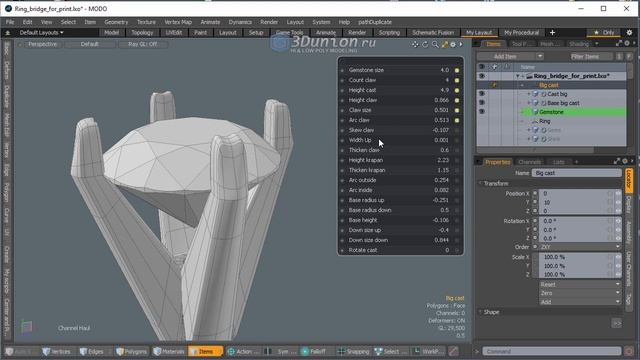640x360 pixels.
Task: Click the record button beside Command field
Action: coord(629,351)
